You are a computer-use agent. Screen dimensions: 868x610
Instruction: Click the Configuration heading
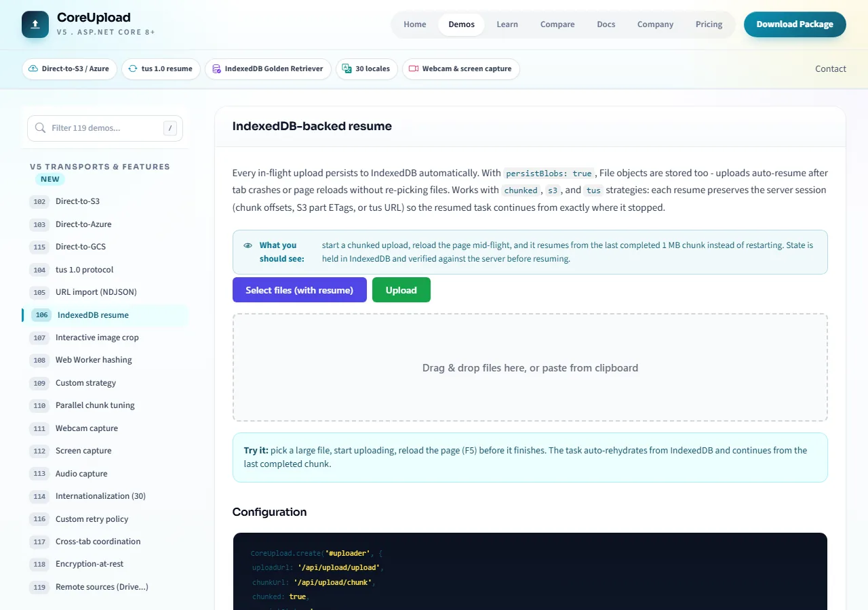269,512
